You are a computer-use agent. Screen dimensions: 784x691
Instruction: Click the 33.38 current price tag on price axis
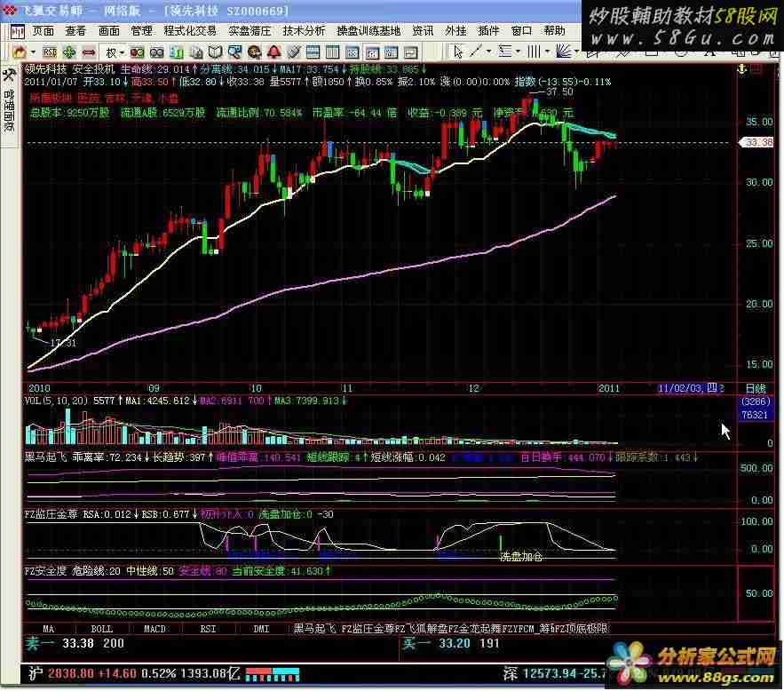pyautogui.click(x=757, y=143)
